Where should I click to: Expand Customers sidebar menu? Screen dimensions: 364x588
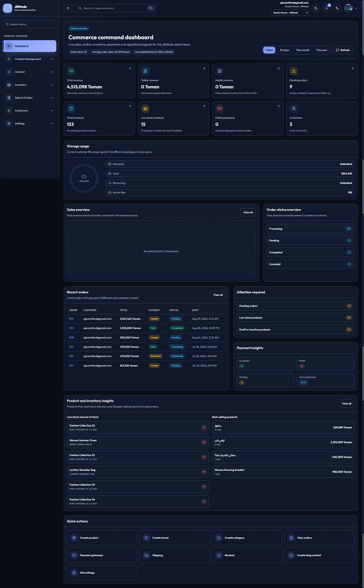[29, 111]
